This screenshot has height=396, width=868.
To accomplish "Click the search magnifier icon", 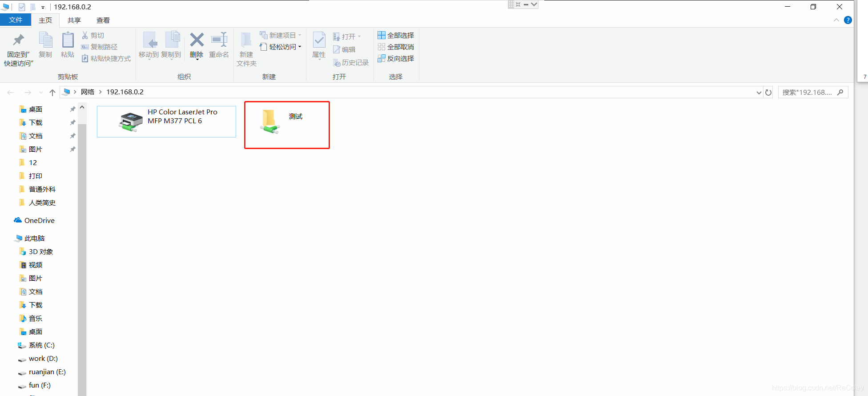I will click(840, 92).
